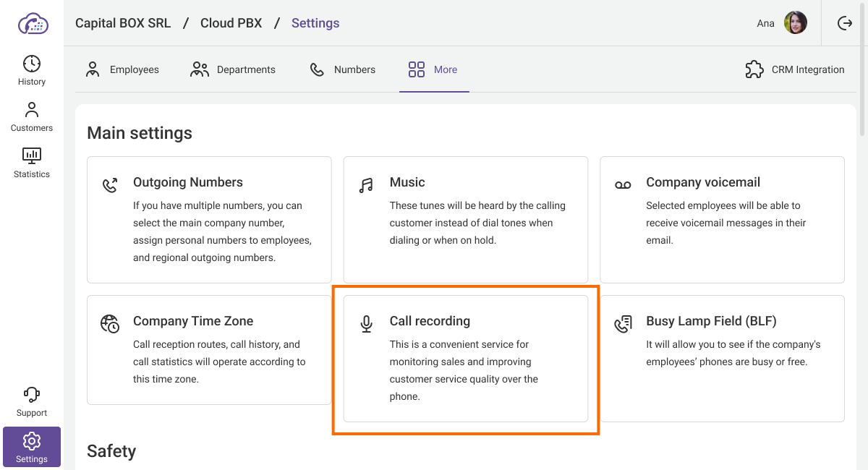Click the logout arrow icon
The image size is (868, 470).
[844, 23]
